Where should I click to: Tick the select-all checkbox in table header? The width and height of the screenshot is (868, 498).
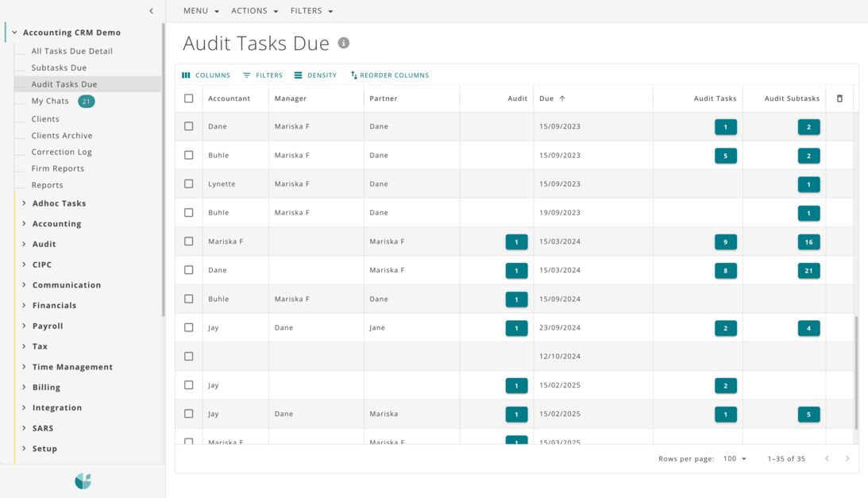click(189, 98)
